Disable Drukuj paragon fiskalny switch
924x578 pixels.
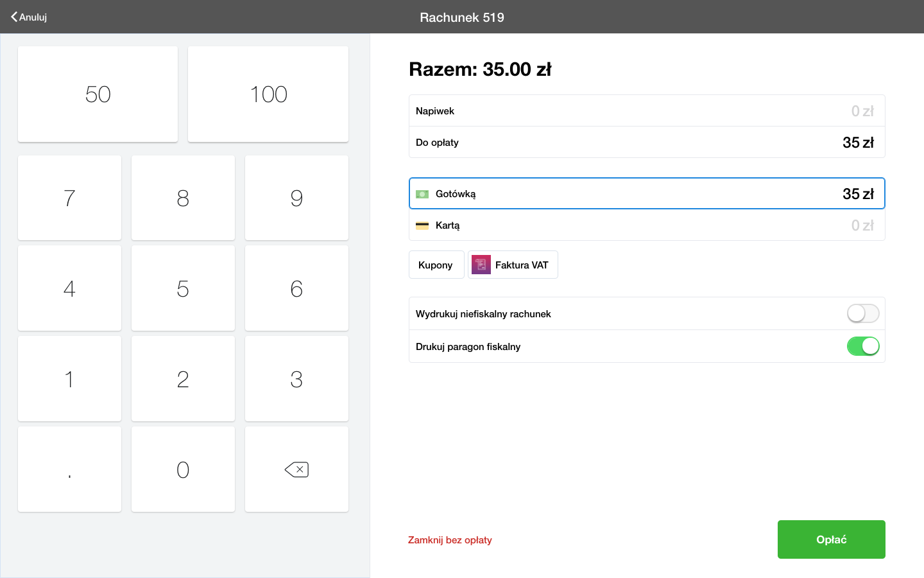(862, 346)
